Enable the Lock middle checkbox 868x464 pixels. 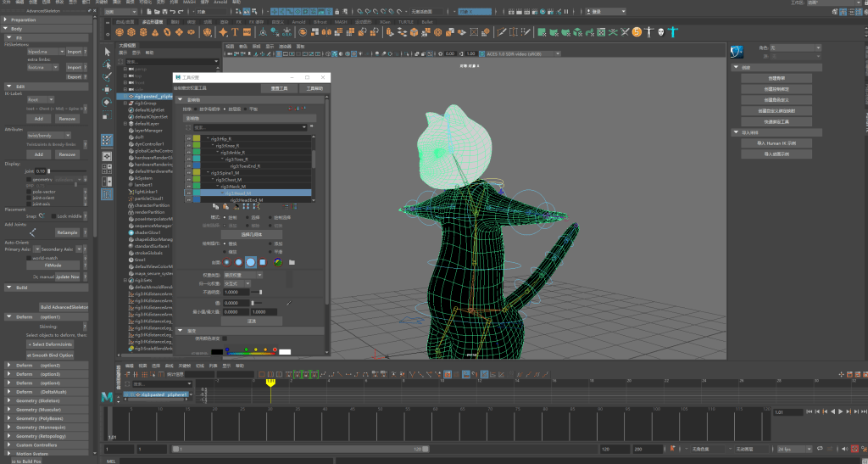pyautogui.click(x=53, y=216)
